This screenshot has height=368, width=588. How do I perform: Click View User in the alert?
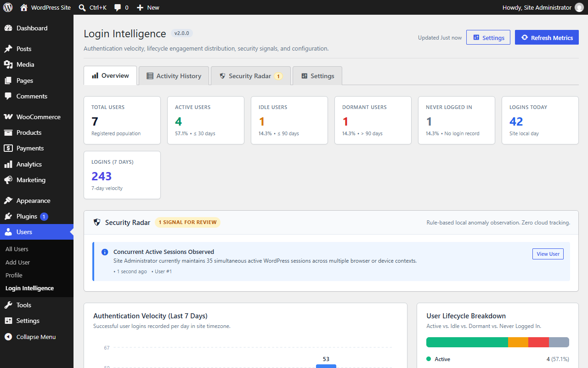point(548,254)
